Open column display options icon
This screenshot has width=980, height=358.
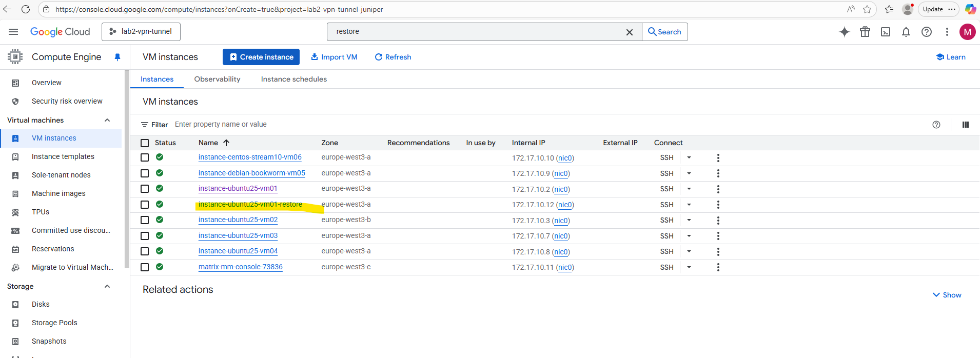965,125
